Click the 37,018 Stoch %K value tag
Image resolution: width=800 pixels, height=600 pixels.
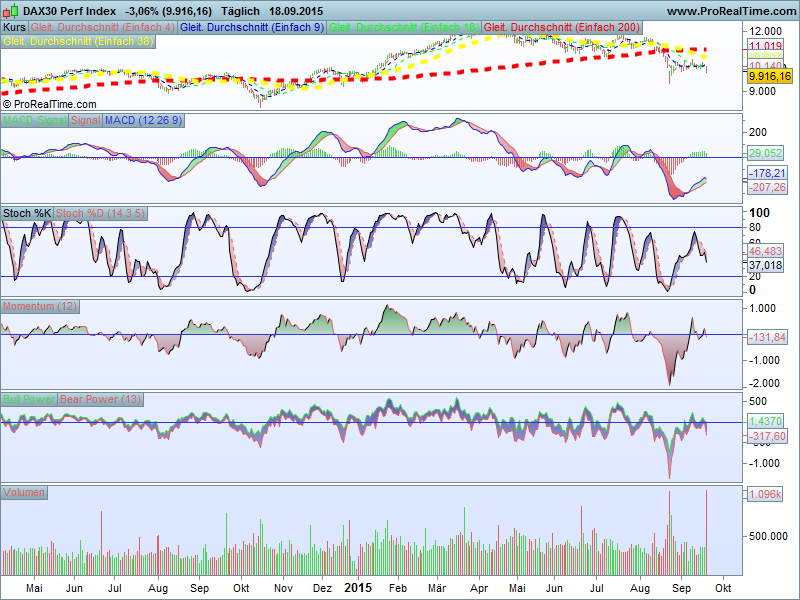point(765,265)
